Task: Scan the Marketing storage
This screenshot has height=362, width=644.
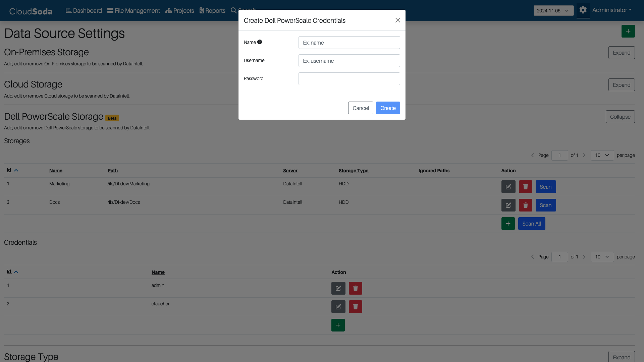Action: (x=545, y=187)
